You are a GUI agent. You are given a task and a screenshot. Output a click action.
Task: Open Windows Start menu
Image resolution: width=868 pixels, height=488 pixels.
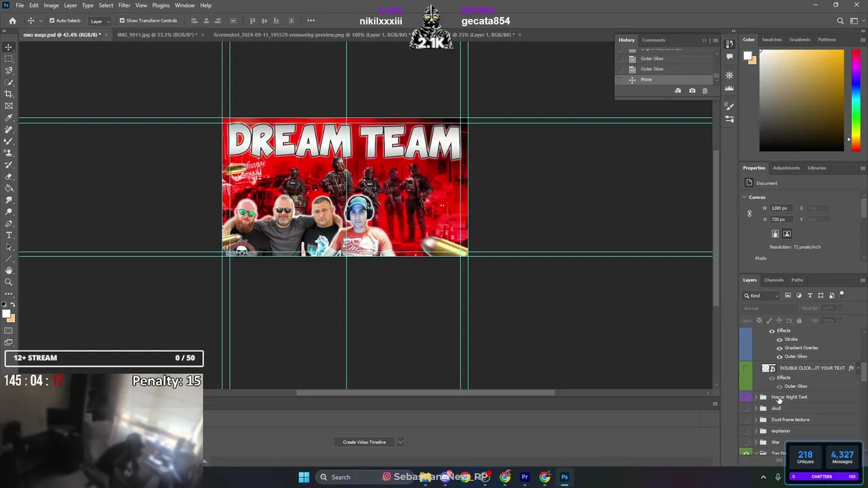304,477
